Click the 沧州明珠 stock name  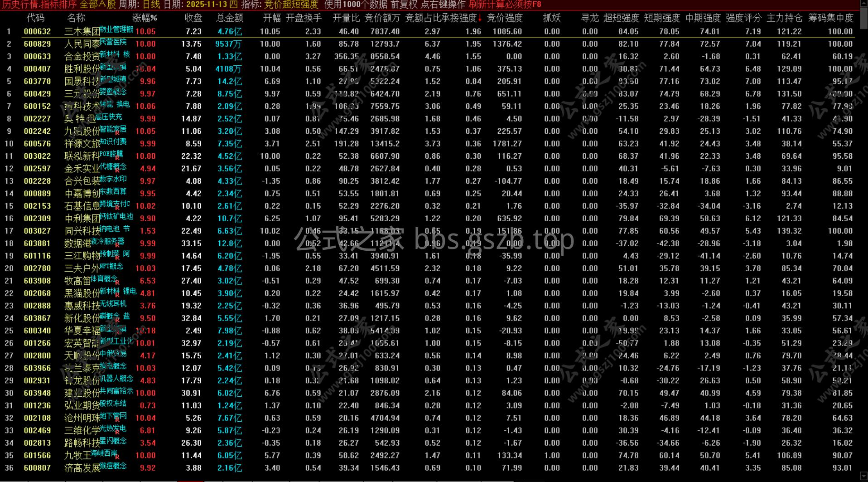click(x=82, y=418)
